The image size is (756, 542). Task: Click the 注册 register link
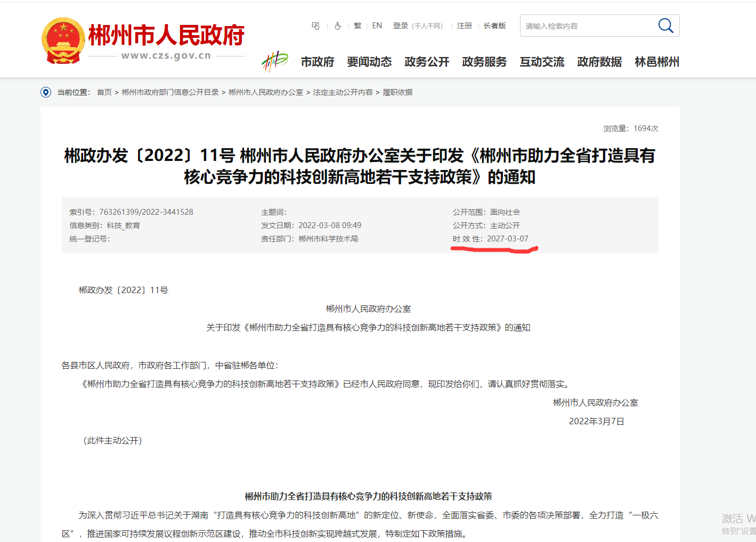click(464, 26)
